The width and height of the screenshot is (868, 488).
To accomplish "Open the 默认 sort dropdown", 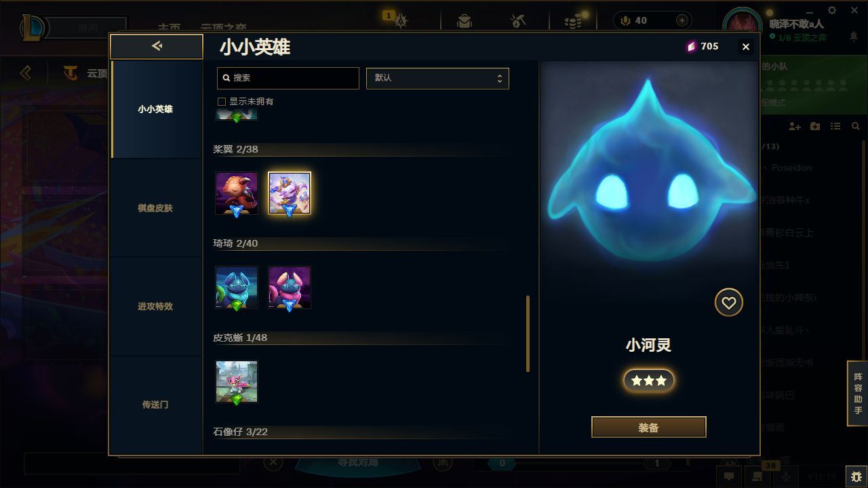I will click(x=437, y=78).
